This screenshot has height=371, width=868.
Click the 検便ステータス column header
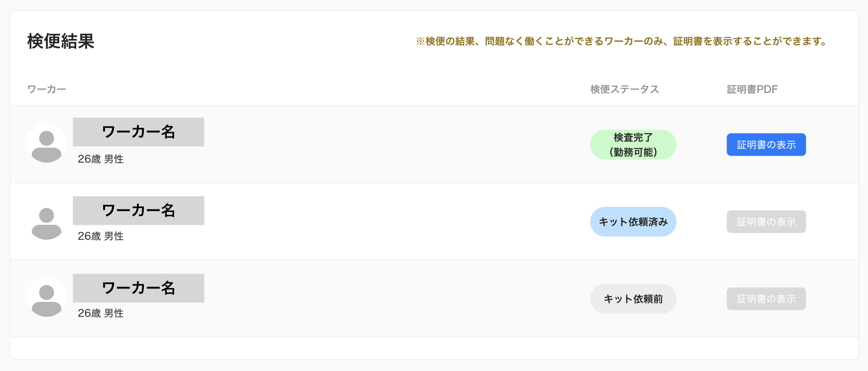point(625,90)
